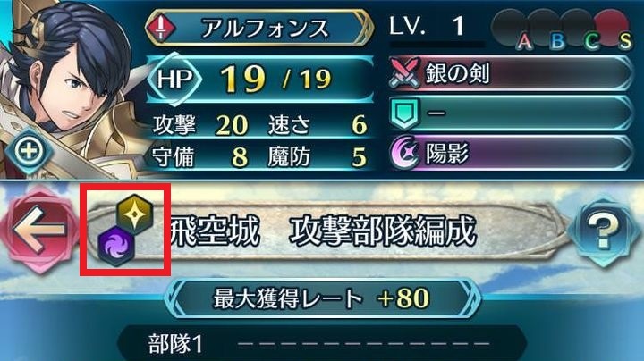The image size is (644, 361).
Task: Tap the アルフォンス name banner
Action: point(259,28)
